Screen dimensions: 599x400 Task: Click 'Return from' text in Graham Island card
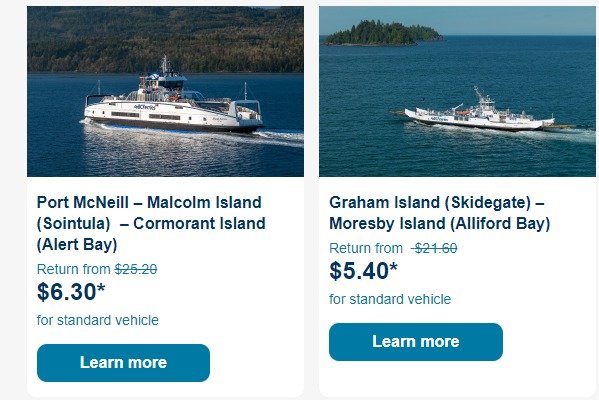[366, 248]
